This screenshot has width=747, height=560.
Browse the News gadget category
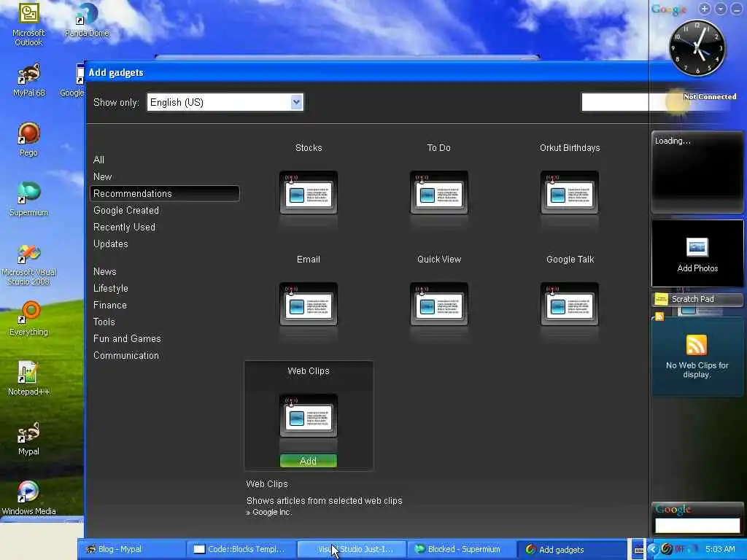[x=105, y=271]
